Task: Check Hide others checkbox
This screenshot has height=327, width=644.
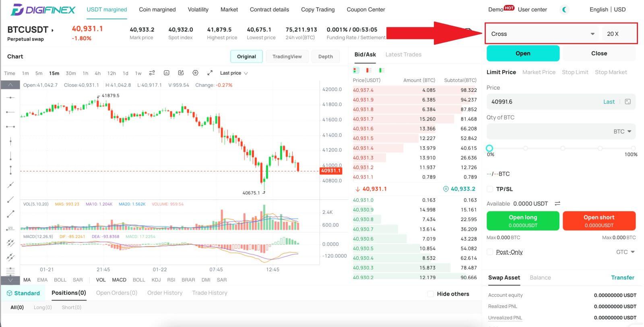Action: [431, 294]
